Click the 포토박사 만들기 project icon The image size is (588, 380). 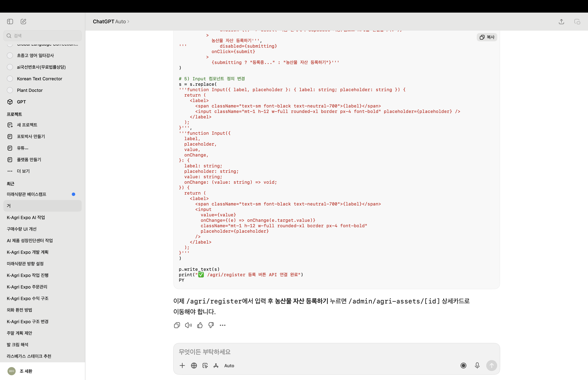[x=10, y=136]
